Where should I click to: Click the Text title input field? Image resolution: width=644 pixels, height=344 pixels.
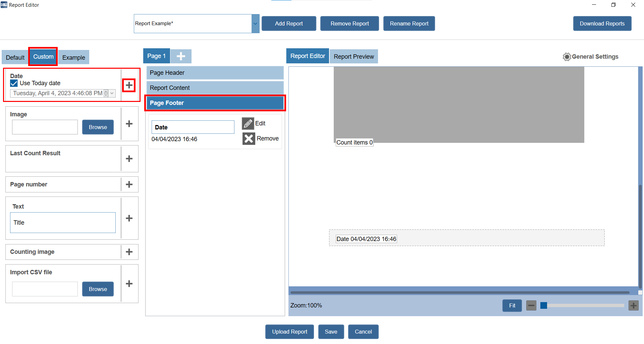(63, 223)
